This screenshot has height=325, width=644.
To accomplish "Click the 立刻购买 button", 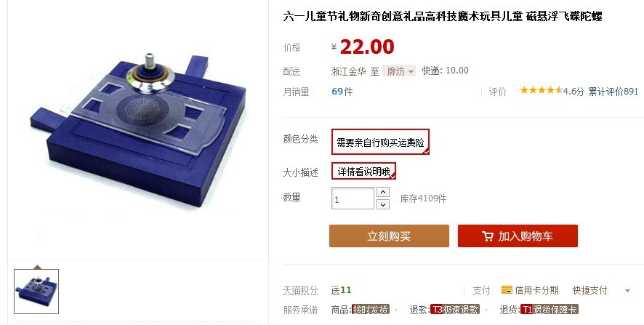I will point(389,236).
